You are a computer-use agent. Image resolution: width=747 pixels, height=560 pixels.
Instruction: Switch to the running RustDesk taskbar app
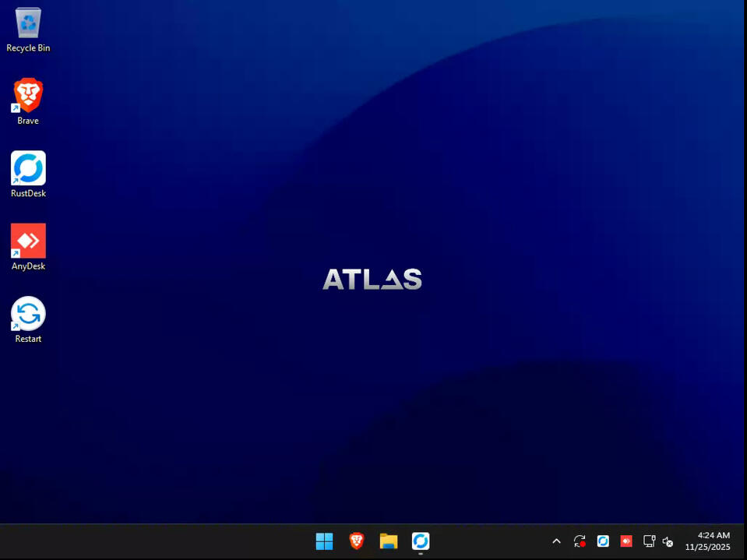point(421,541)
